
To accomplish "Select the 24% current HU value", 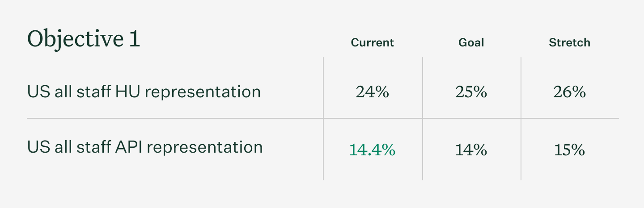I will pyautogui.click(x=372, y=92).
